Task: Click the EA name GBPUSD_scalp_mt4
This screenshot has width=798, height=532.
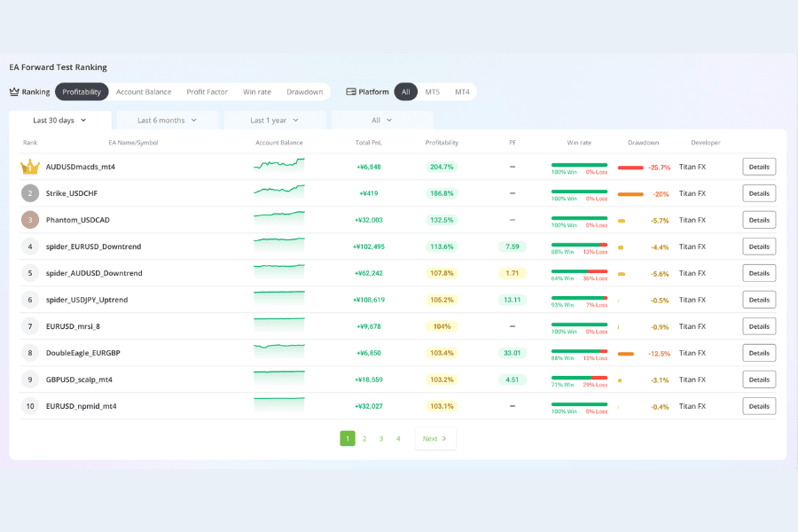Action: point(79,379)
